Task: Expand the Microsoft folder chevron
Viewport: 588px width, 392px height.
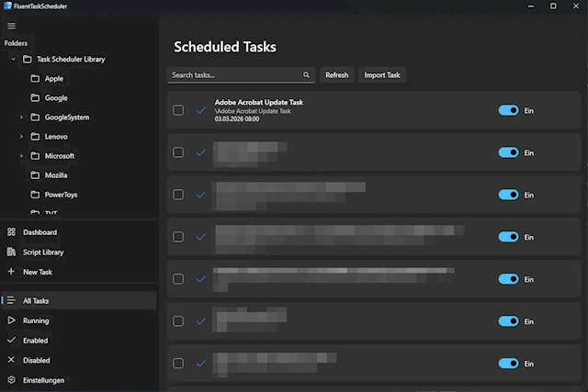Action: (x=21, y=156)
